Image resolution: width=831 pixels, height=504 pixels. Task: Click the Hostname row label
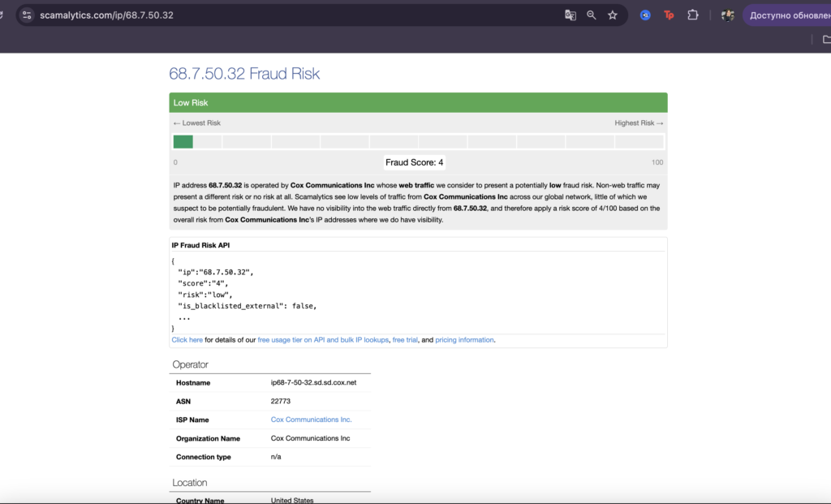click(x=193, y=382)
